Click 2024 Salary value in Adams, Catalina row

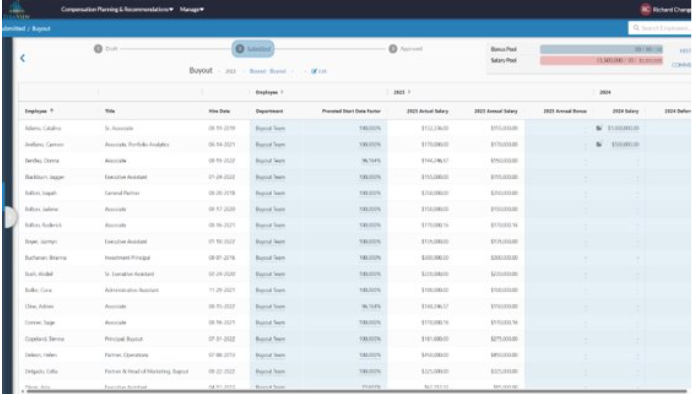[x=623, y=128]
